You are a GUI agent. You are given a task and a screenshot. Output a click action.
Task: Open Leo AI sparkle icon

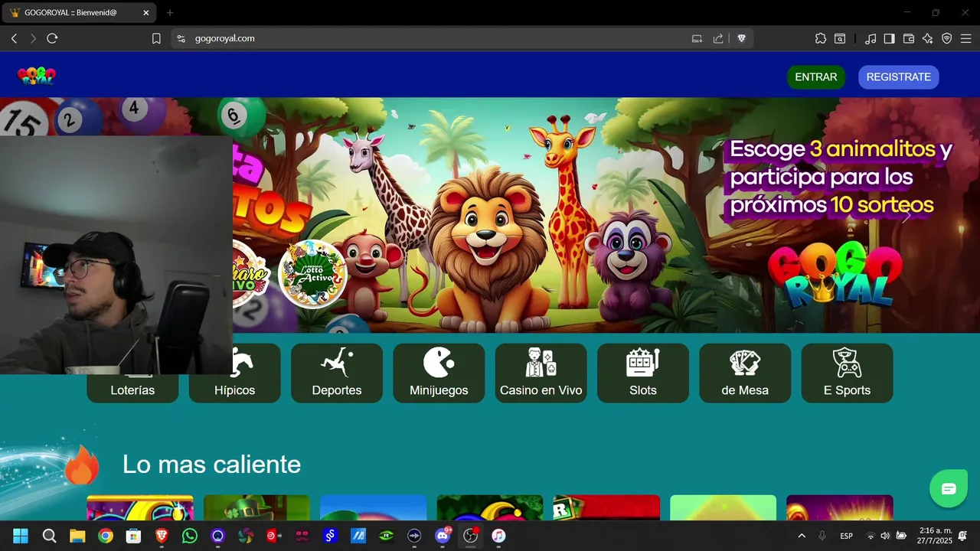(x=928, y=38)
